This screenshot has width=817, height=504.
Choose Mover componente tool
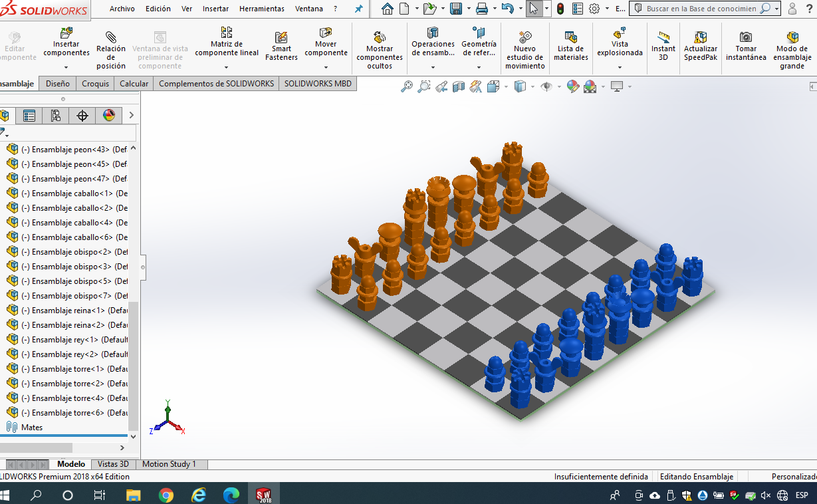coord(326,42)
